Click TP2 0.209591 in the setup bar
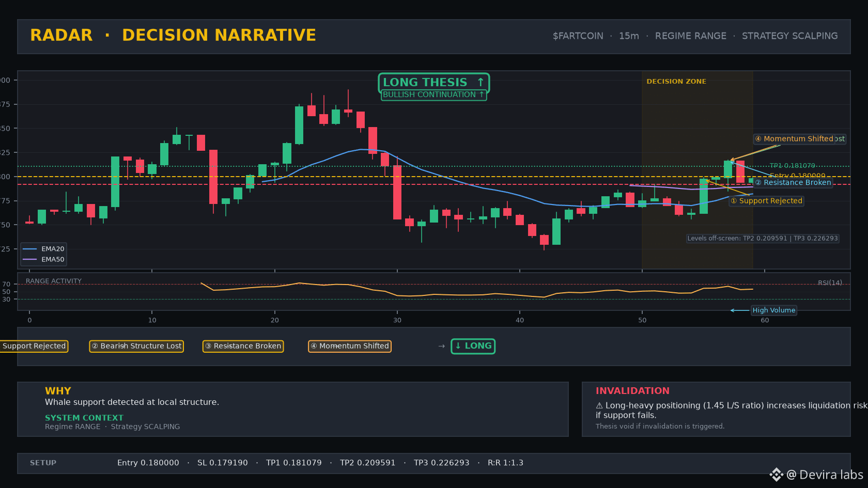Viewport: 868px width, 488px height. point(368,463)
